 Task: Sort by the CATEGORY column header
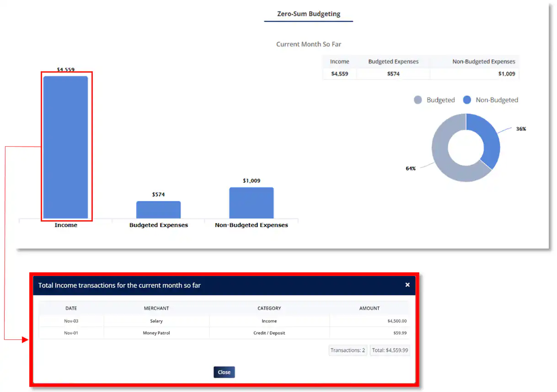tap(269, 308)
